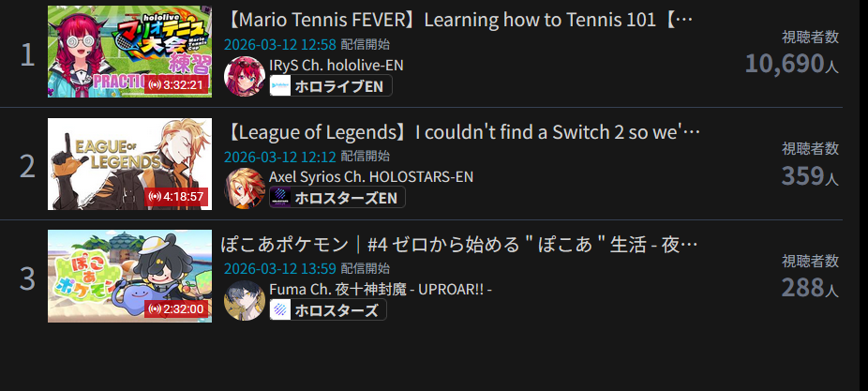
Task: Open Axel Syrios channel avatar icon
Action: click(x=244, y=188)
